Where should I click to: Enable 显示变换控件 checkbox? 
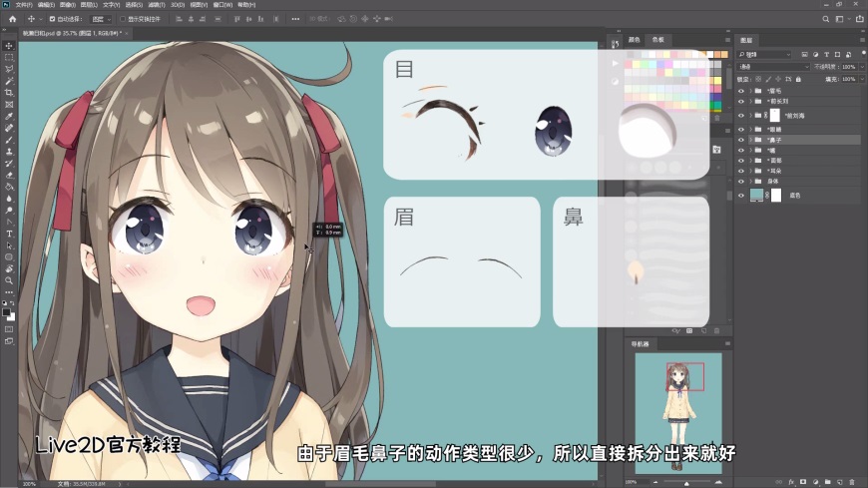(123, 19)
